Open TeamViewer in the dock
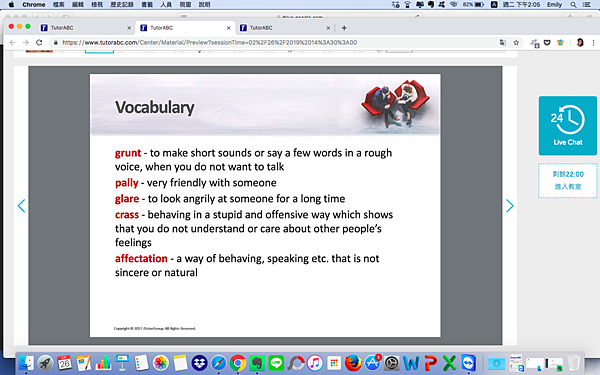Viewport: 600px width, 375px height. (x=469, y=363)
